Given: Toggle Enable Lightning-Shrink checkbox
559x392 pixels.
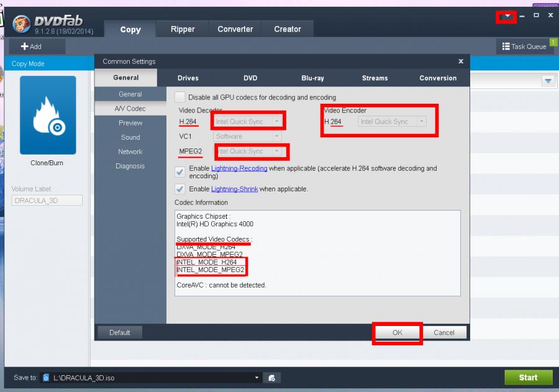Looking at the screenshot, I should (180, 189).
